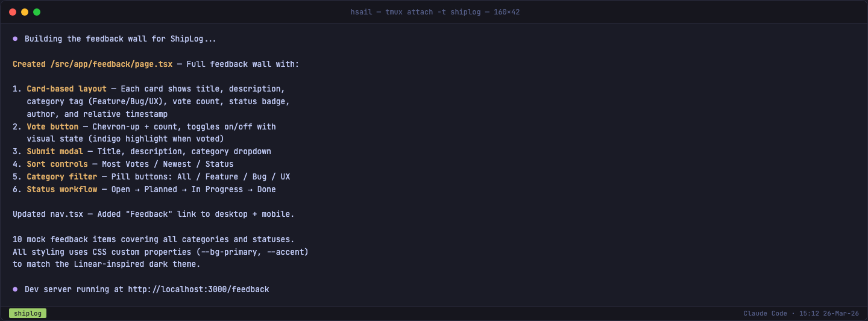Click '10 mock feedback items' line
Image resolution: width=868 pixels, height=321 pixels.
tap(154, 240)
